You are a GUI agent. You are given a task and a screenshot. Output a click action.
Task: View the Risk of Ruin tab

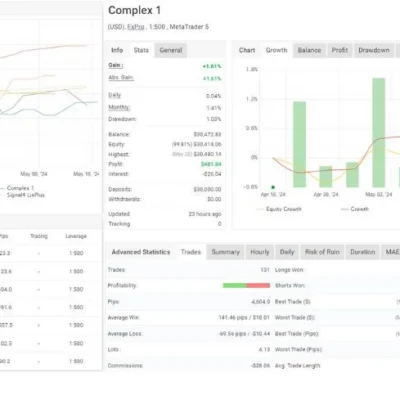[x=322, y=252]
